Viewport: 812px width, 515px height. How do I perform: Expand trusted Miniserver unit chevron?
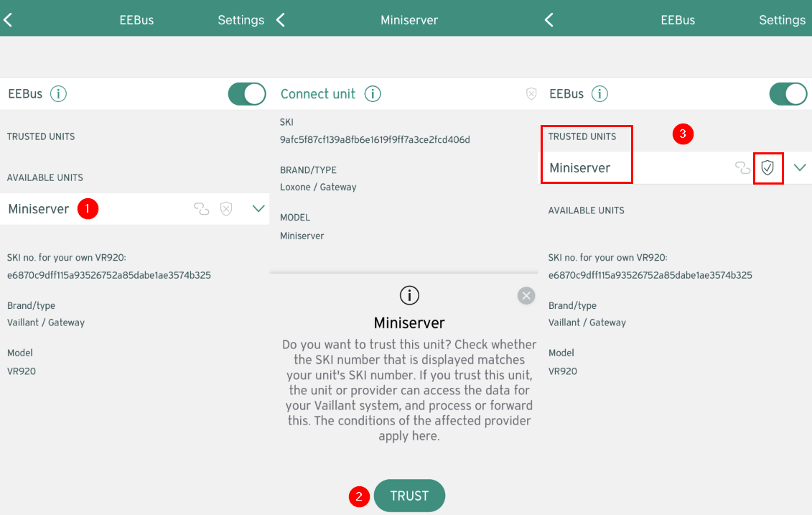click(x=800, y=167)
